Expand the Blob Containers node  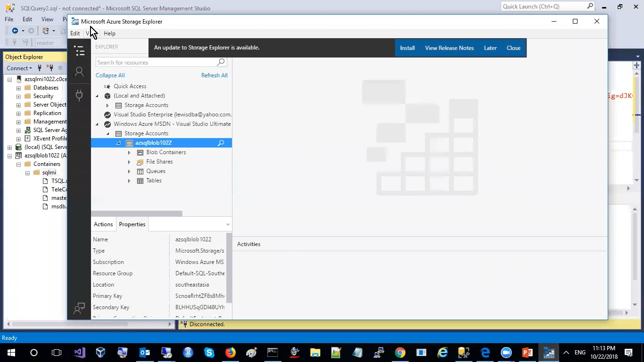click(129, 152)
